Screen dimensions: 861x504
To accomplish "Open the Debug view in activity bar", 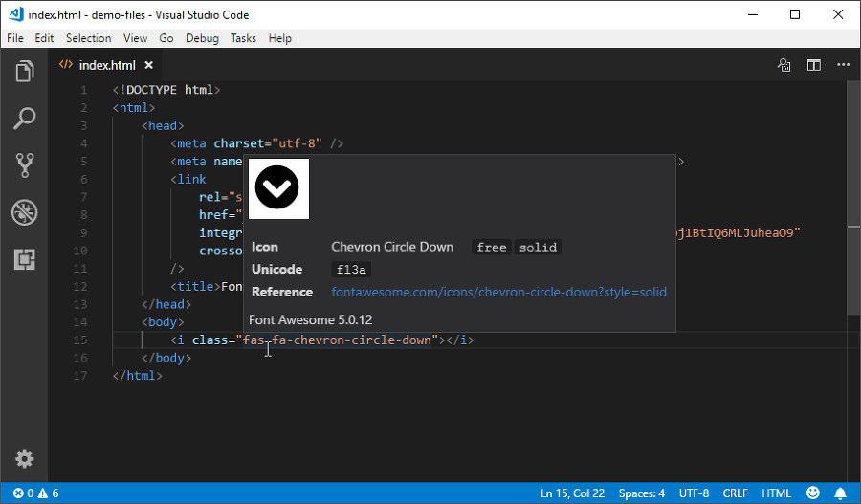I will tap(24, 212).
